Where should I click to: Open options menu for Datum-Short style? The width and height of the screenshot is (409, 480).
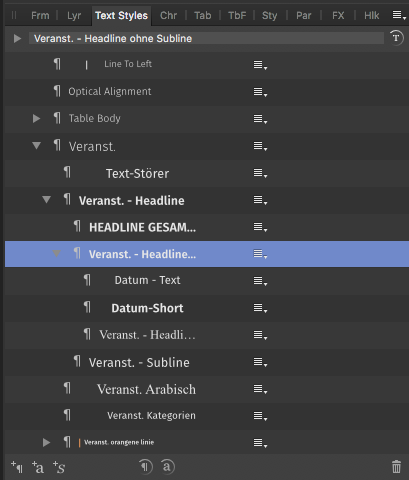tap(260, 308)
